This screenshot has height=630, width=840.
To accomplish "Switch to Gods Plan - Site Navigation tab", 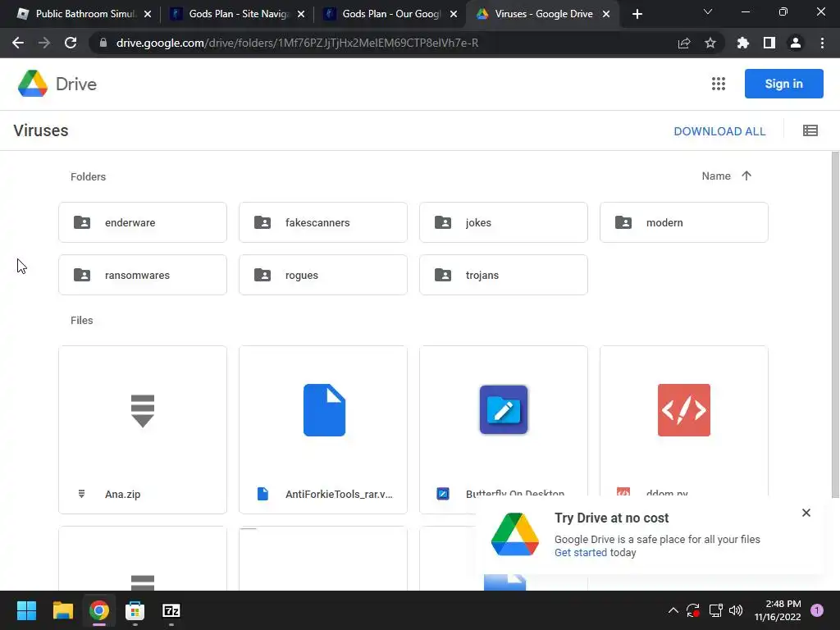I will click(x=238, y=14).
